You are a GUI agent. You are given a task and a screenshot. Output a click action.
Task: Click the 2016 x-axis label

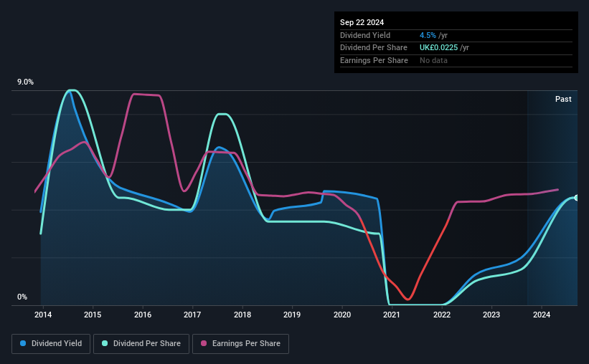(x=143, y=315)
